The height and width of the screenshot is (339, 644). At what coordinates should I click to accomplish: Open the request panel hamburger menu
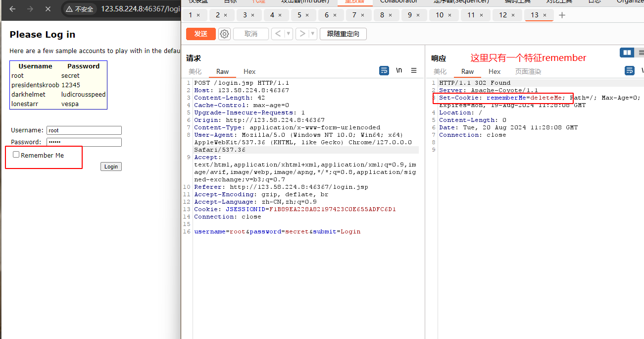414,71
